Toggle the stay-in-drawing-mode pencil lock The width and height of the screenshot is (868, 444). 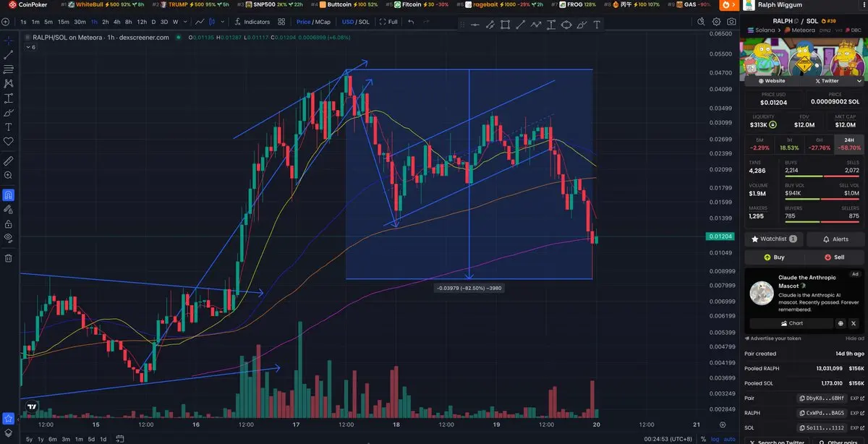[x=8, y=209]
